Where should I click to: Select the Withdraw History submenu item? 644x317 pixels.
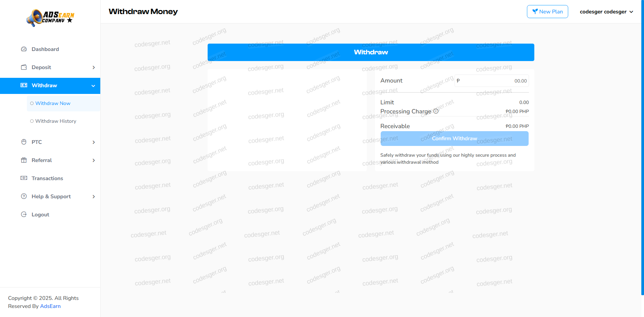[x=56, y=121]
